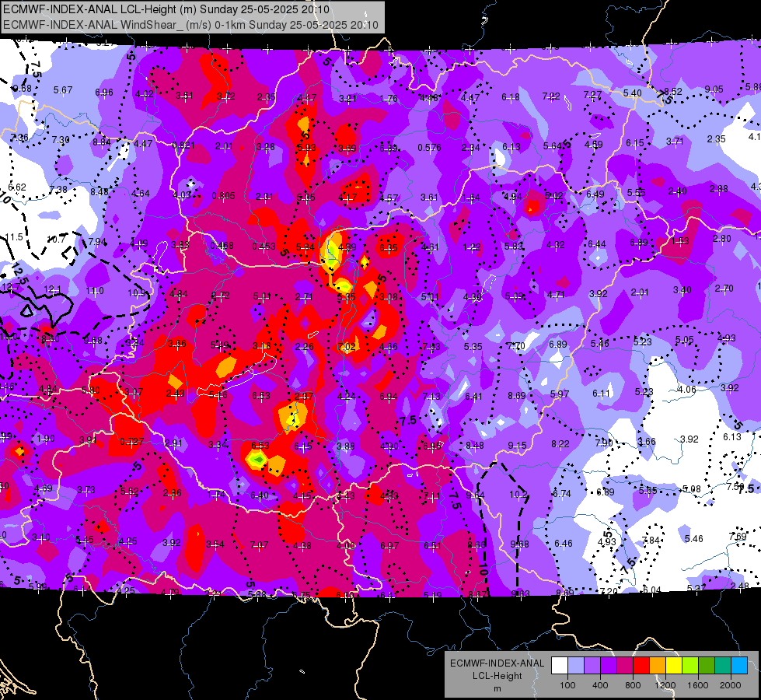
Task: Click the wind shear value 5.67
Action: (x=63, y=90)
